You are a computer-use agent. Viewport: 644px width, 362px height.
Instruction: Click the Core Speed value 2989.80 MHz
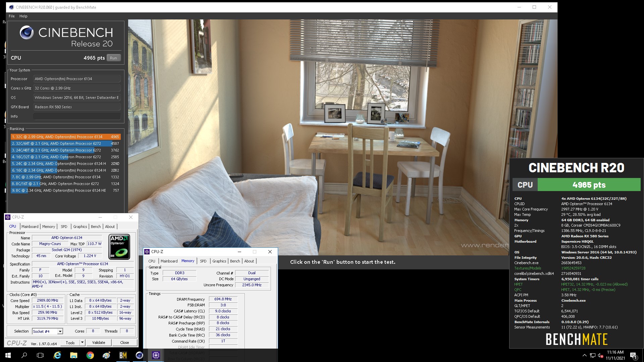point(48,300)
